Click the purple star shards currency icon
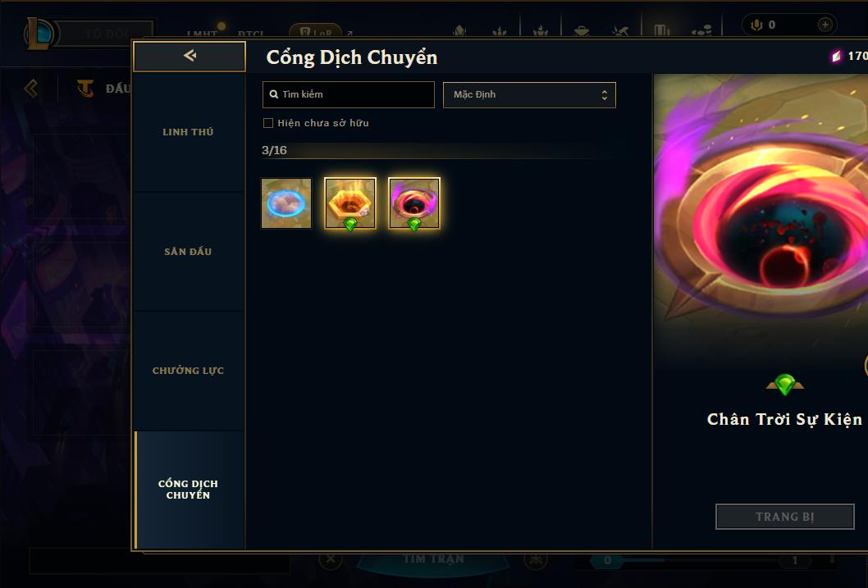The width and height of the screenshot is (868, 588). pyautogui.click(x=837, y=56)
